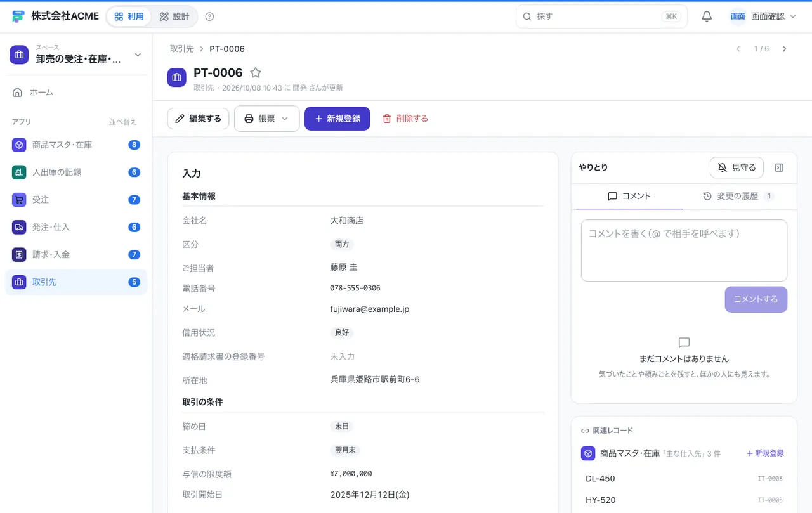Go to the previous record arrow
This screenshot has height=513, width=812.
[738, 49]
